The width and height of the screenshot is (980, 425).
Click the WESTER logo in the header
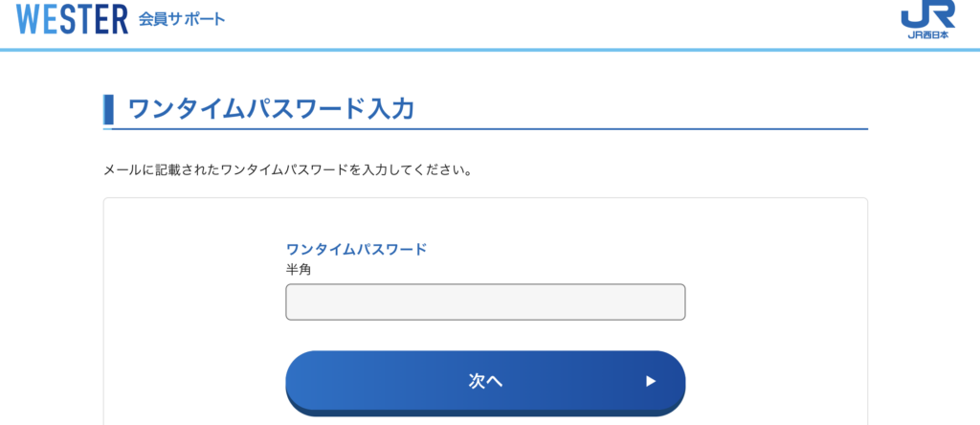tap(72, 19)
